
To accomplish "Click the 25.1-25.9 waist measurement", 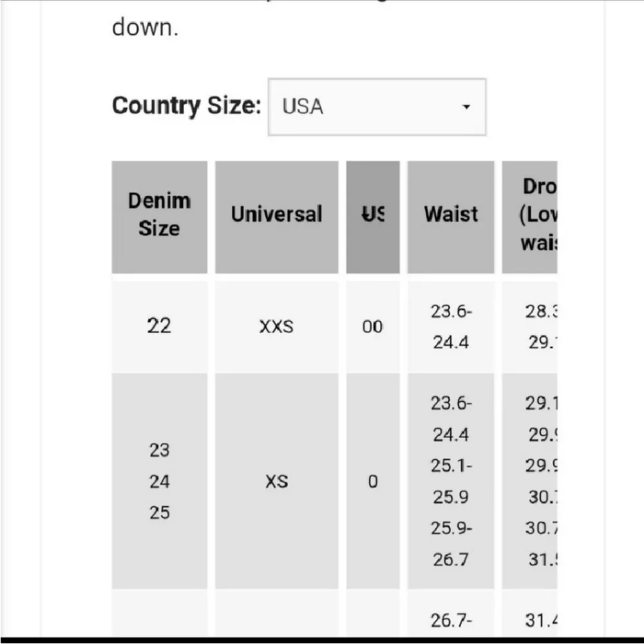I will [451, 481].
